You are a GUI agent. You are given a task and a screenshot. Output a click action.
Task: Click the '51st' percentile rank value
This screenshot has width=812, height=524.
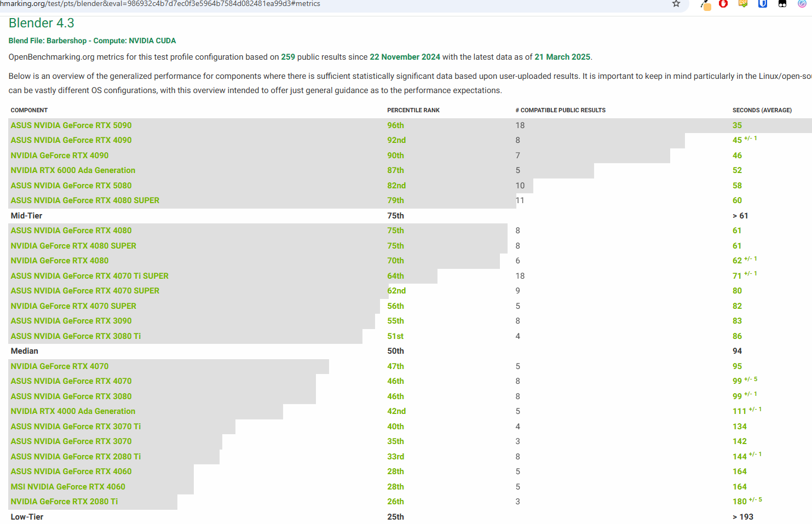(x=395, y=336)
